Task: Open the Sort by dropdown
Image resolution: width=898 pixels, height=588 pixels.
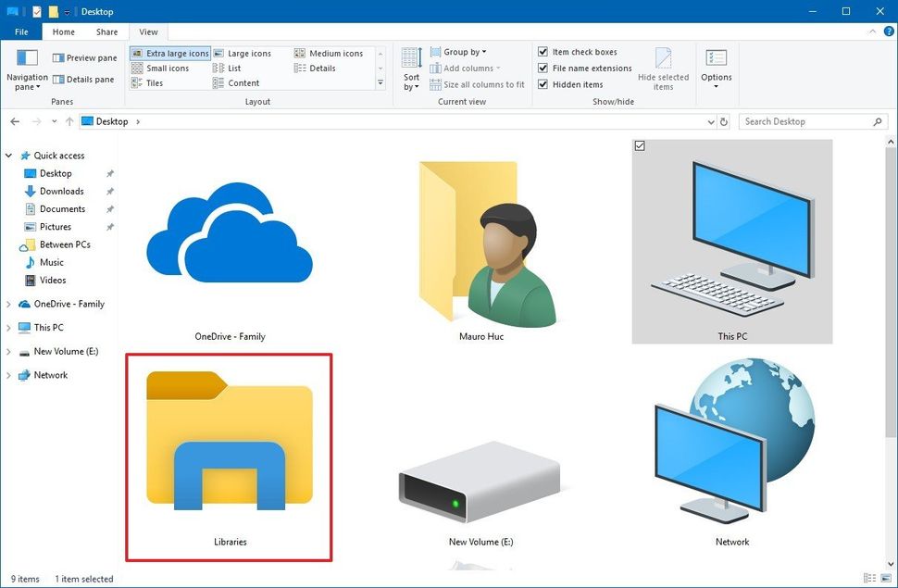Action: [x=410, y=74]
